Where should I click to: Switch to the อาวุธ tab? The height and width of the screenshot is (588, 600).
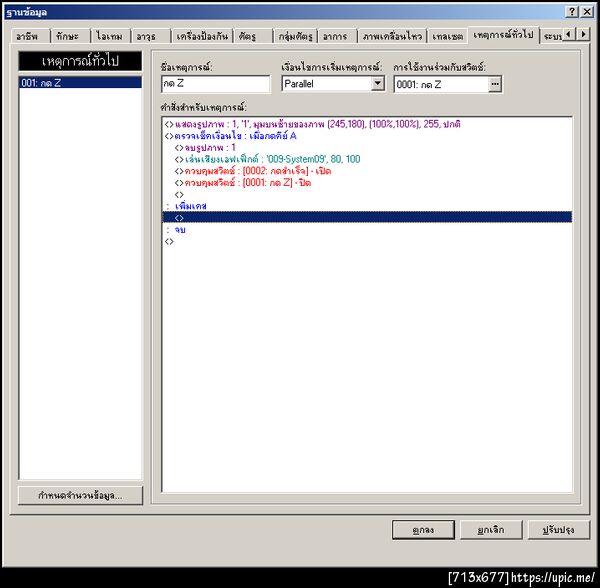pos(150,36)
